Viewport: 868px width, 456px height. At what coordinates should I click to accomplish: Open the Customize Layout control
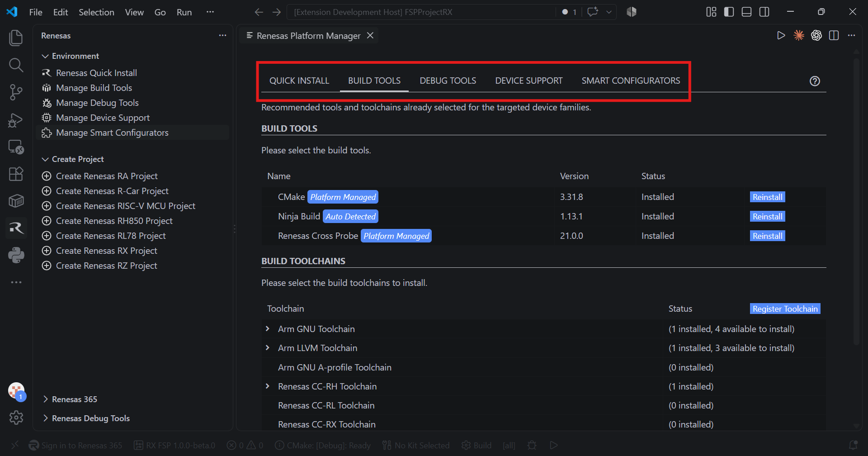pyautogui.click(x=711, y=12)
